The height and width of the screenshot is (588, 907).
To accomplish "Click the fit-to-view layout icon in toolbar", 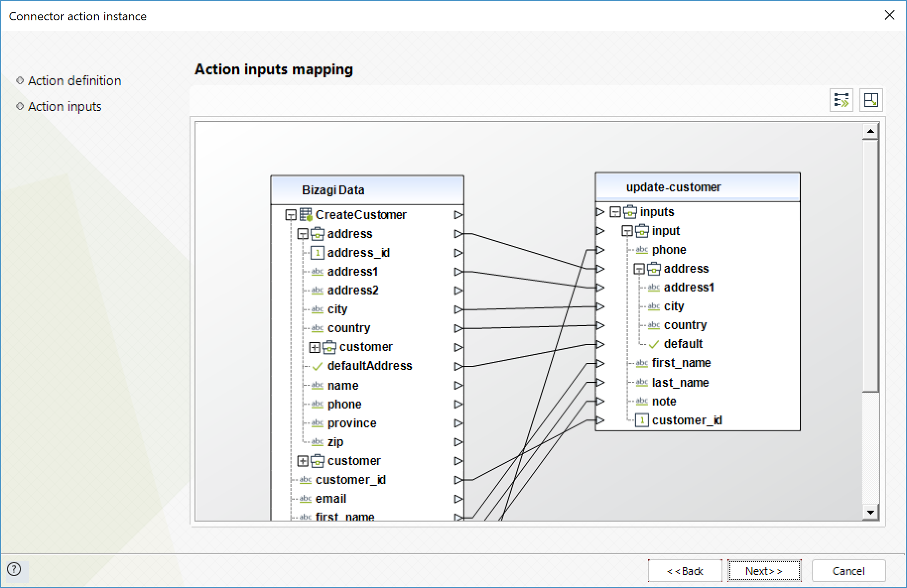I will click(x=871, y=100).
